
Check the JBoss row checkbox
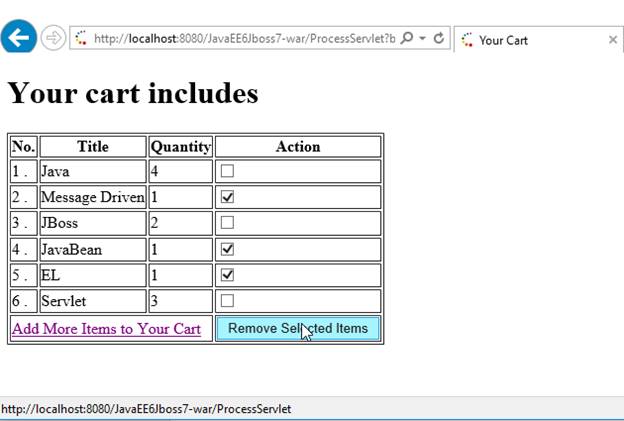227,223
